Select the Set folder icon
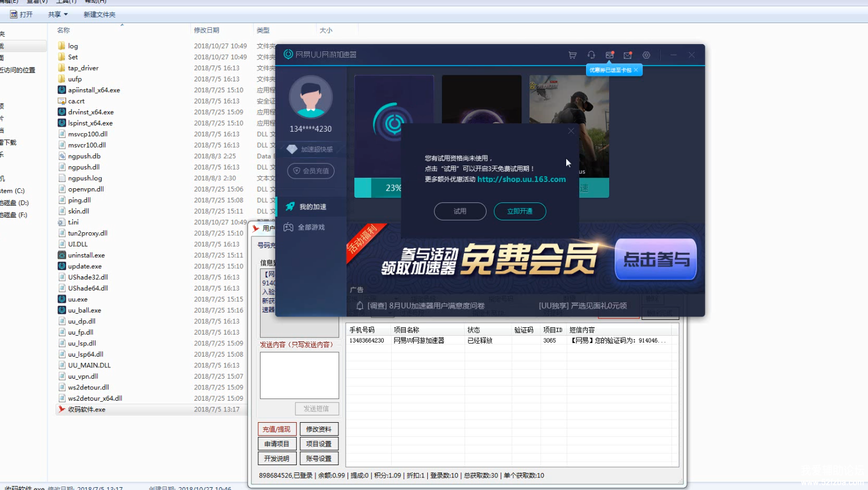Screen dimensions: 868x490 click(62, 57)
